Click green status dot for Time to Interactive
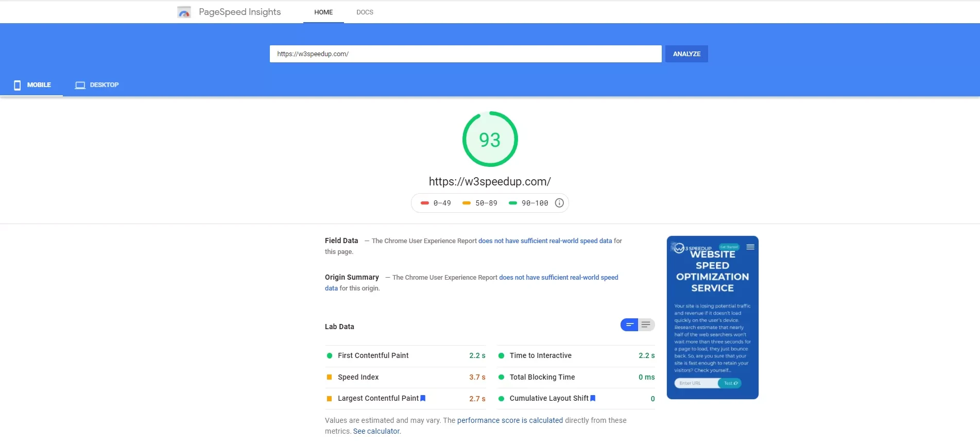980x444 pixels. coord(501,355)
